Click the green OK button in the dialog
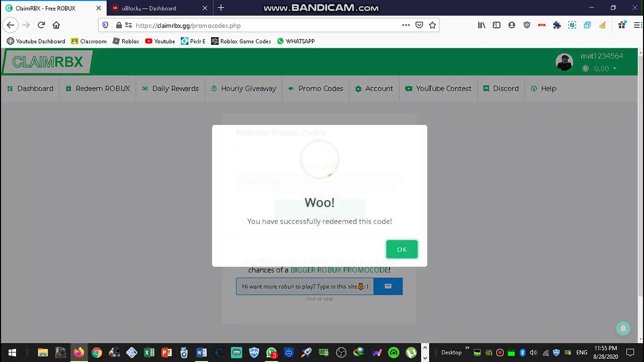This screenshot has width=644, height=362. (x=401, y=249)
